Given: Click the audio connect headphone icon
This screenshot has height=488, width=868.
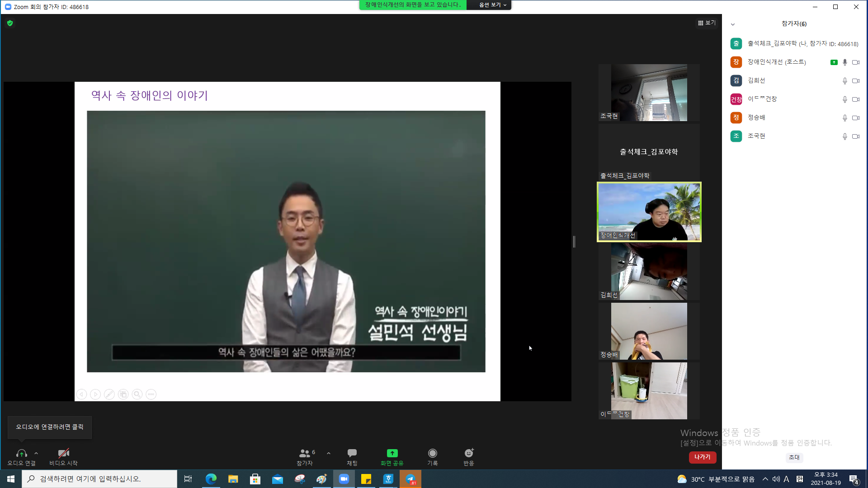Looking at the screenshot, I should click(21, 453).
